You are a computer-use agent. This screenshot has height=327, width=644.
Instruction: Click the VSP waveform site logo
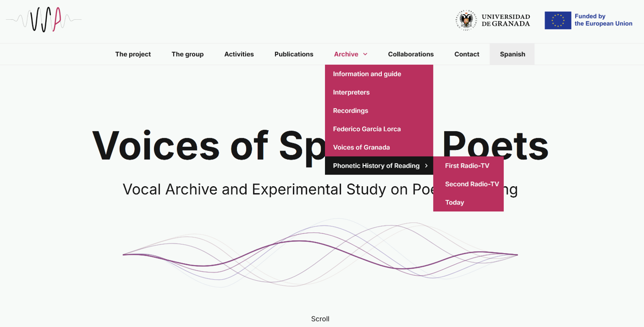[44, 20]
